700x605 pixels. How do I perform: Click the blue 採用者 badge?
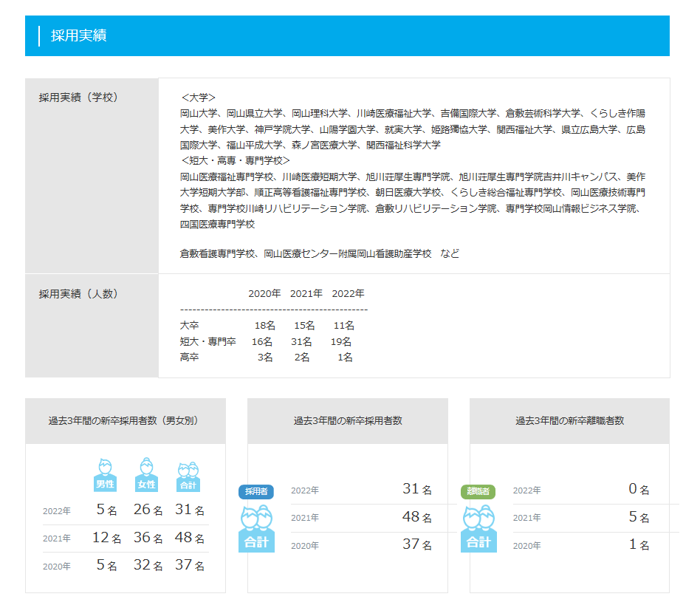tap(256, 491)
